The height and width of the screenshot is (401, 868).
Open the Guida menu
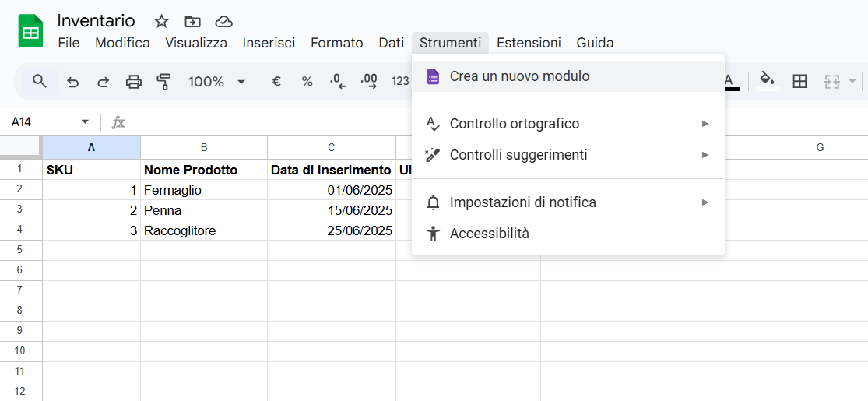[595, 43]
